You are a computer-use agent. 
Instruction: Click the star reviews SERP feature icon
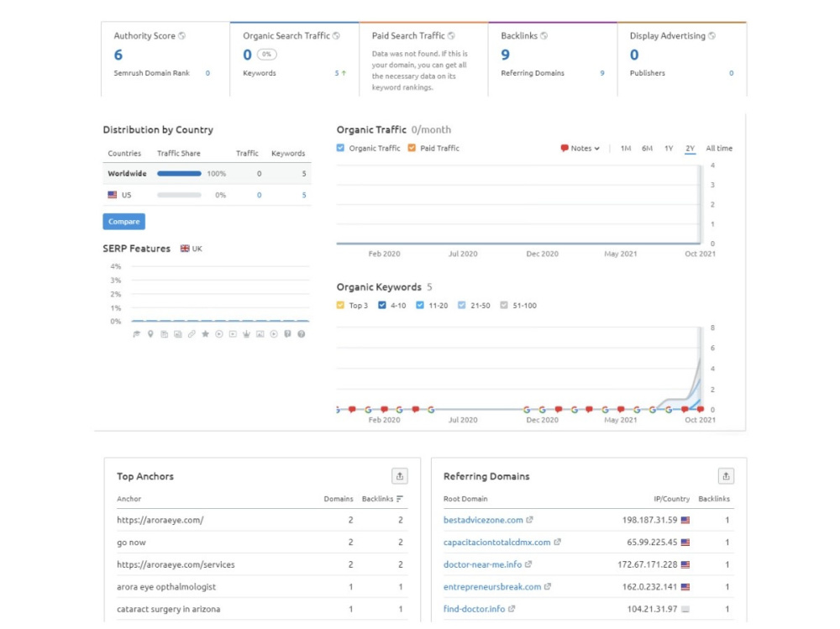pyautogui.click(x=205, y=334)
